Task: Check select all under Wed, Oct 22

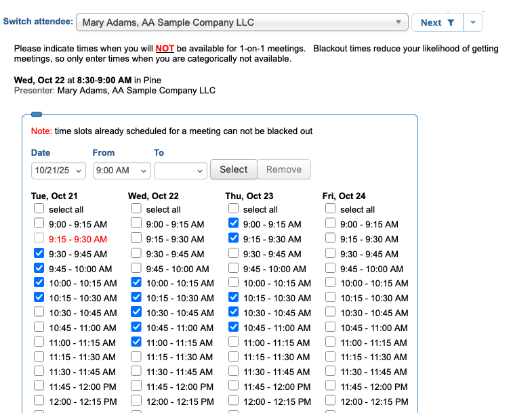Action: pos(136,209)
